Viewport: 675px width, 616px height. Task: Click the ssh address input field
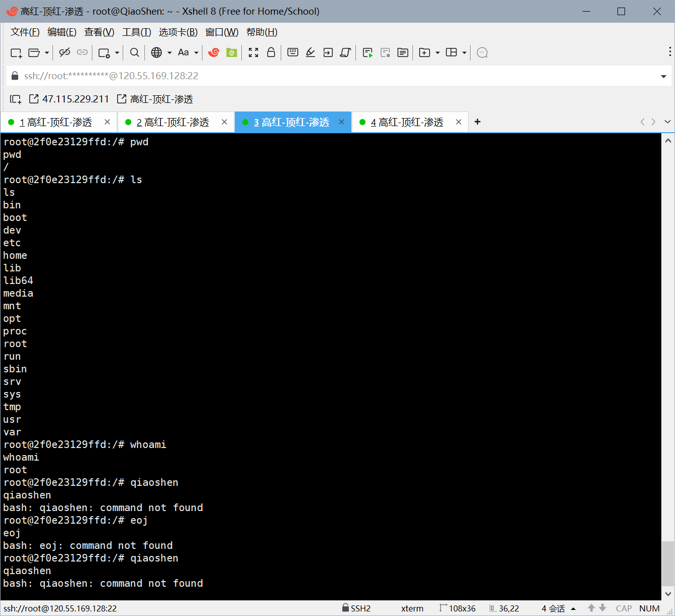pos(333,76)
